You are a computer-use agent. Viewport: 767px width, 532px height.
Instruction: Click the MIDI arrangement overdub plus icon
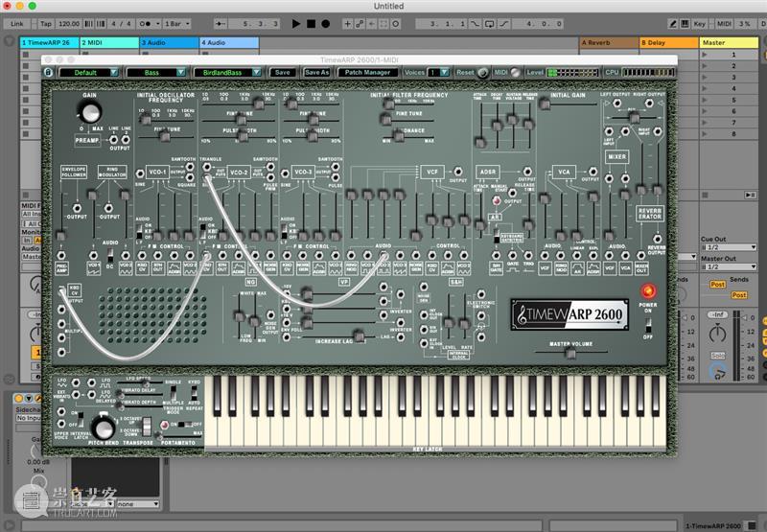coord(347,23)
